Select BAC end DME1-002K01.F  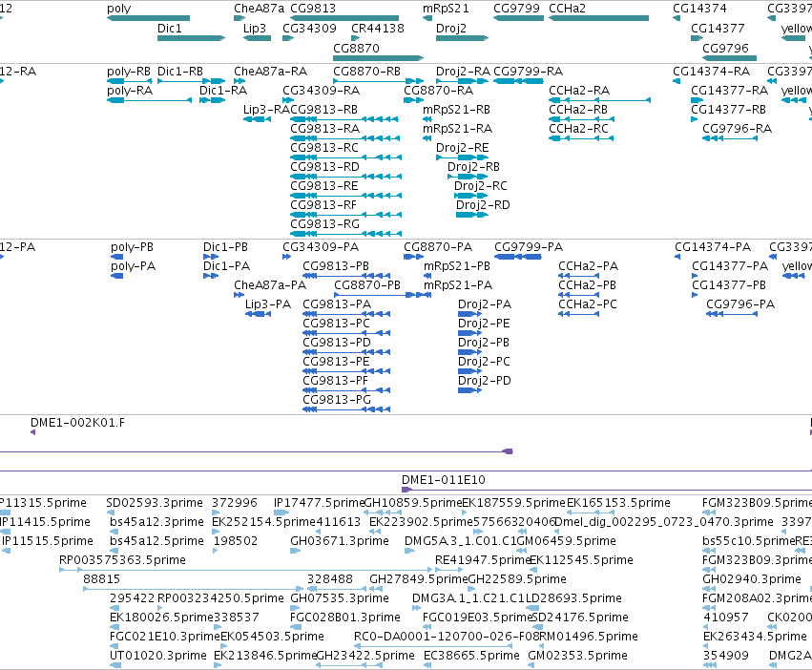click(x=33, y=432)
